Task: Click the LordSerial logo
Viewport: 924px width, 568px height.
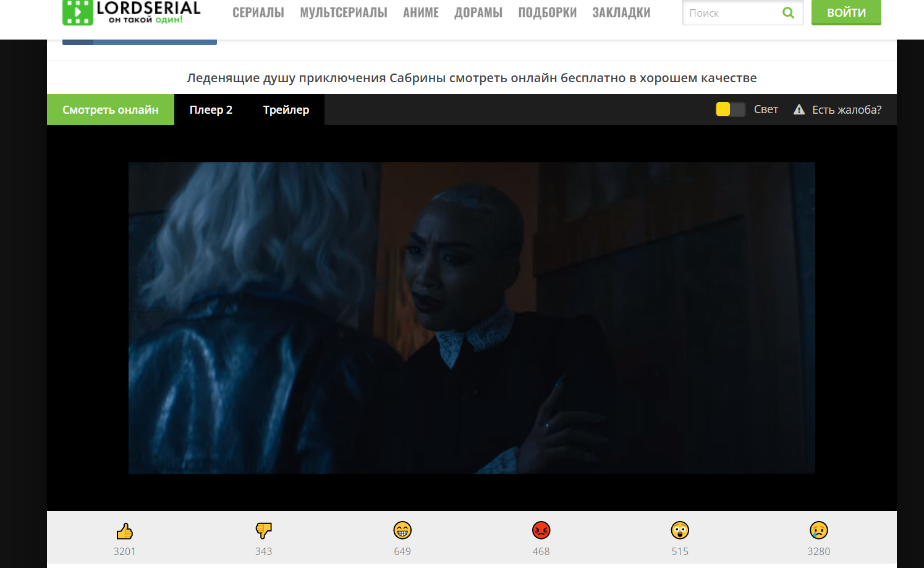Action: pos(132,12)
